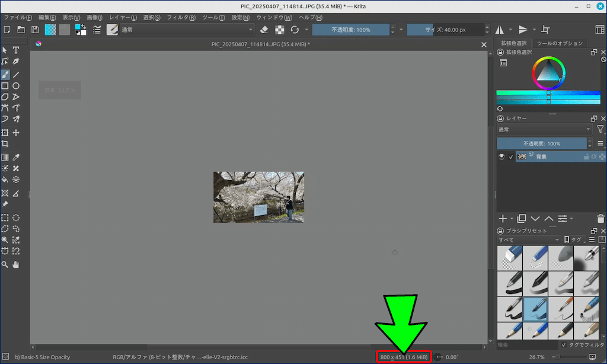Open the フィルタ menu

pyautogui.click(x=181, y=17)
